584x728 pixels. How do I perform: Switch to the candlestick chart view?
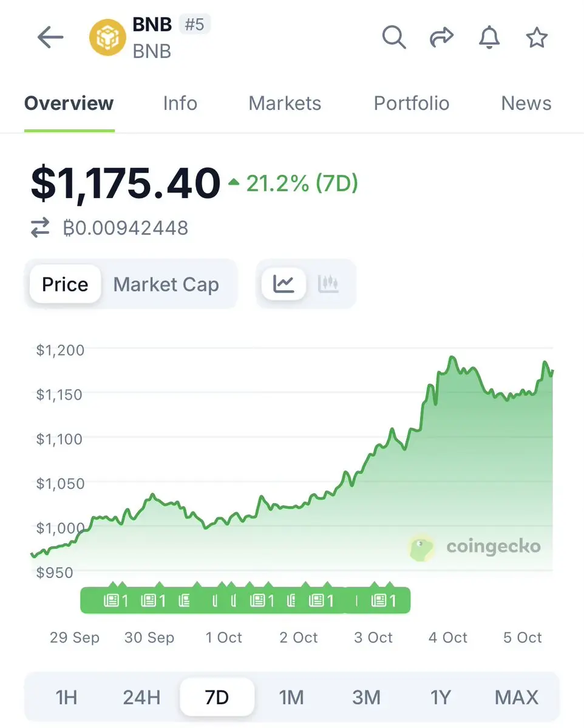point(328,284)
